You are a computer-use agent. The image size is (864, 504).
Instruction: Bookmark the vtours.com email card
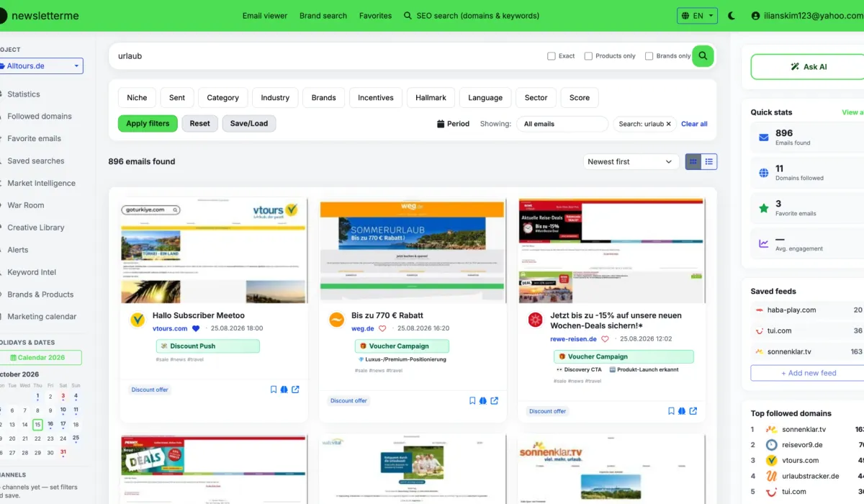tap(274, 390)
